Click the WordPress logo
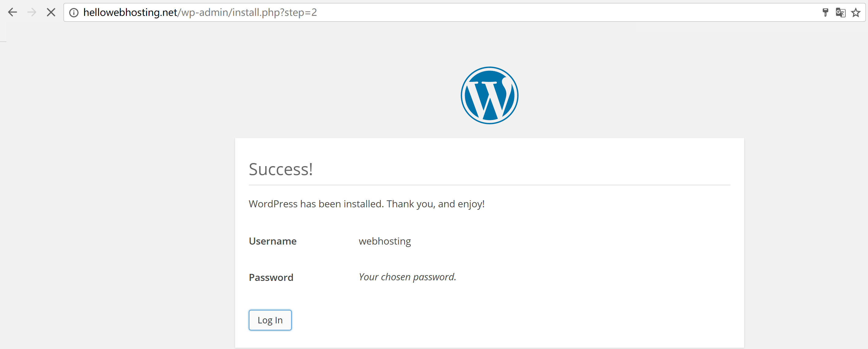This screenshot has width=868, height=349. [489, 95]
